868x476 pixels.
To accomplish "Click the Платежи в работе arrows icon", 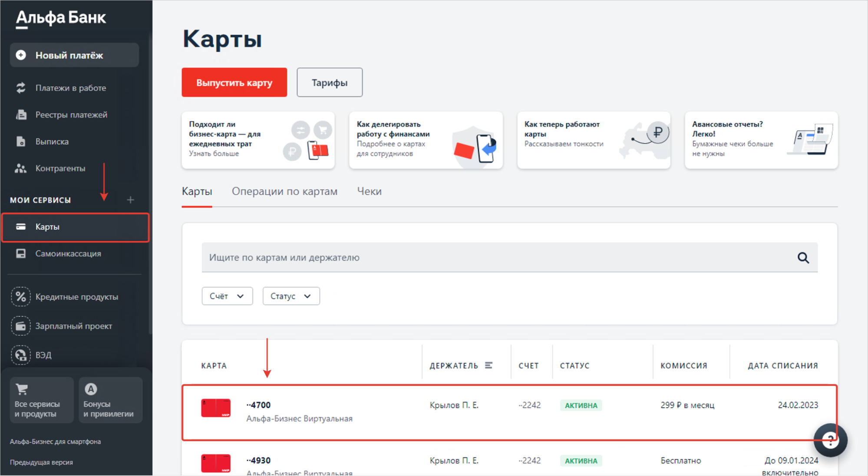I will click(21, 88).
